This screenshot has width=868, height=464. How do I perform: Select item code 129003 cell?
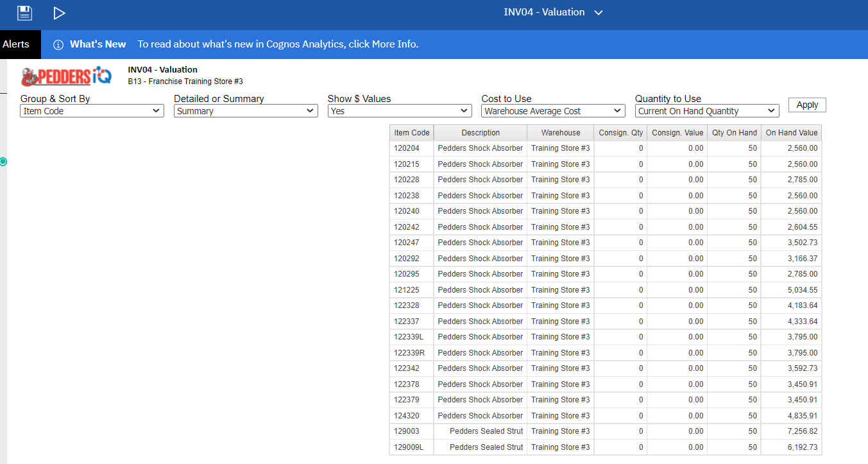click(x=412, y=431)
